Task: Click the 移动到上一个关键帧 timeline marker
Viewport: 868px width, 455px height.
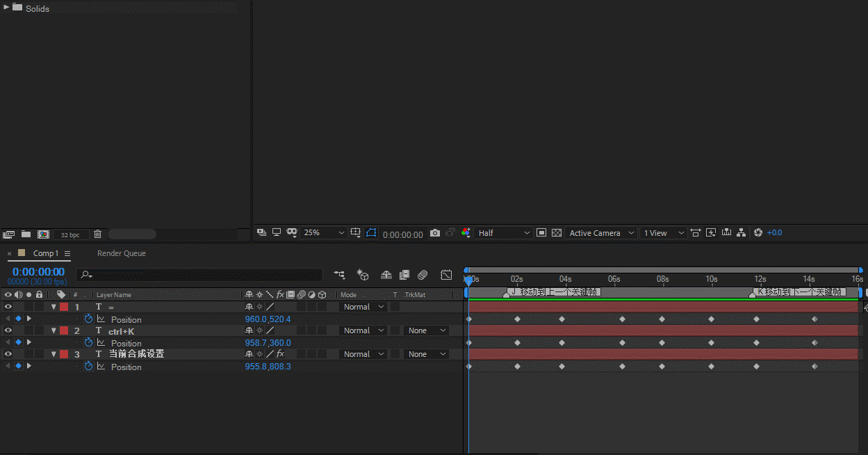Action: [553, 292]
